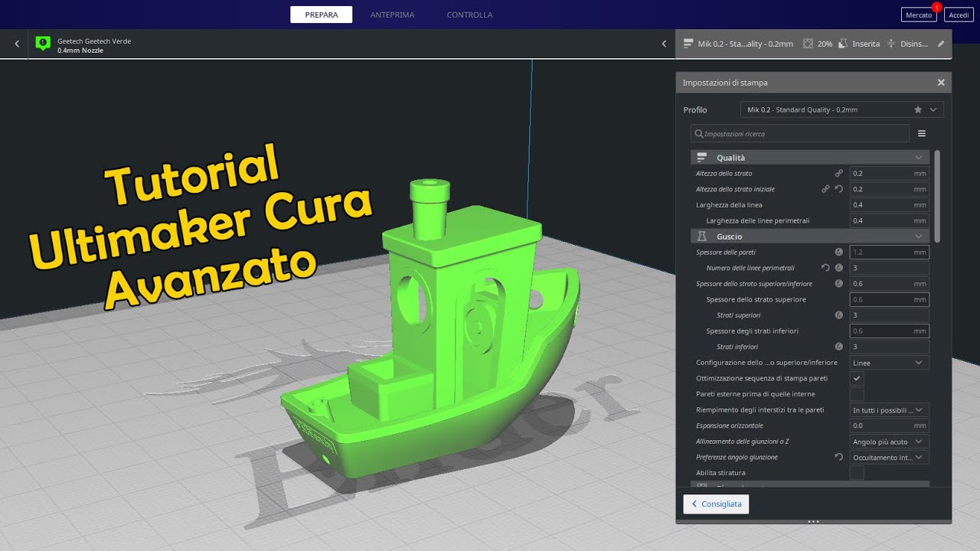Screen dimensions: 980x551
Task: Click the Larghezza della linea value field
Action: (890, 205)
